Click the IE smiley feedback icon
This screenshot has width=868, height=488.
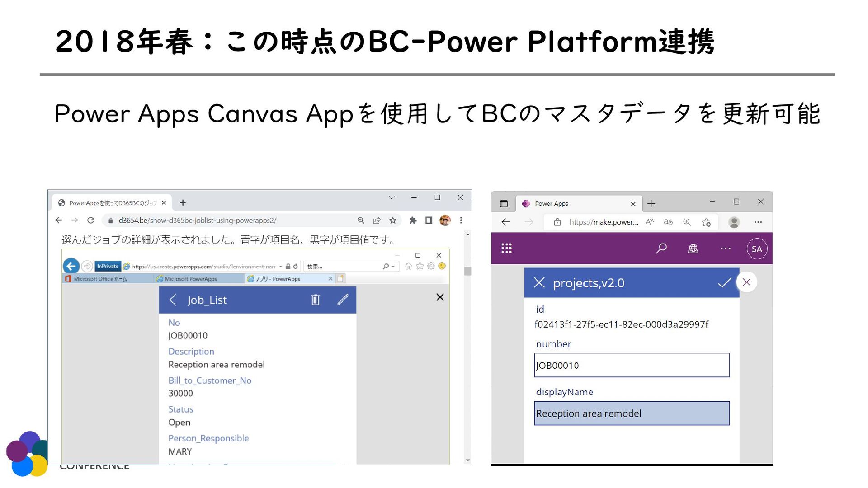click(x=442, y=266)
